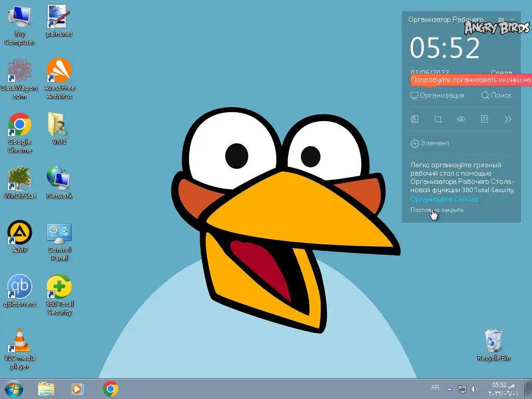Click the notes edit icon in organizer
Screen dimensions: 532x399
point(485,119)
